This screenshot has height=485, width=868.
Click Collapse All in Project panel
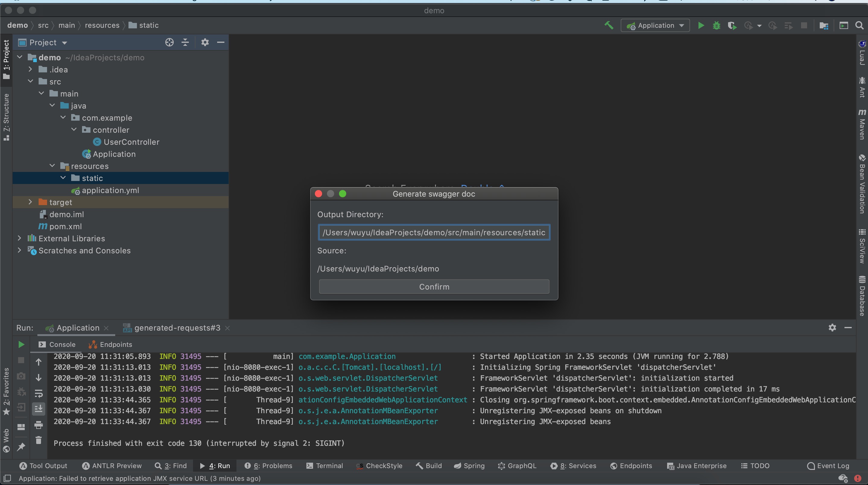click(x=185, y=43)
